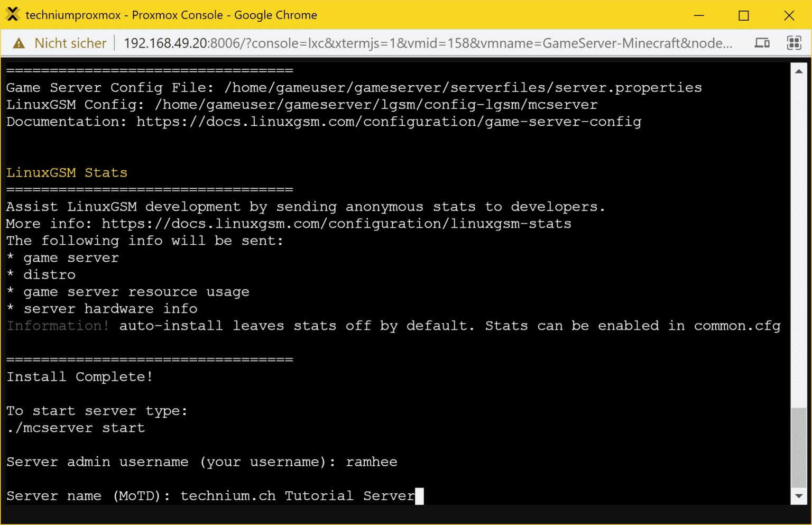Open the cast/device screen icon in address bar
The height and width of the screenshot is (525, 812).
[762, 43]
